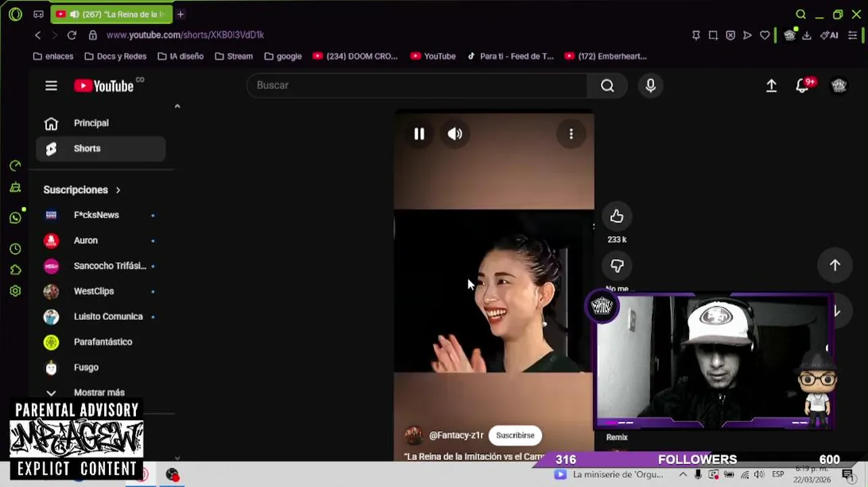Mute the Short using the speaker icon

tap(455, 134)
